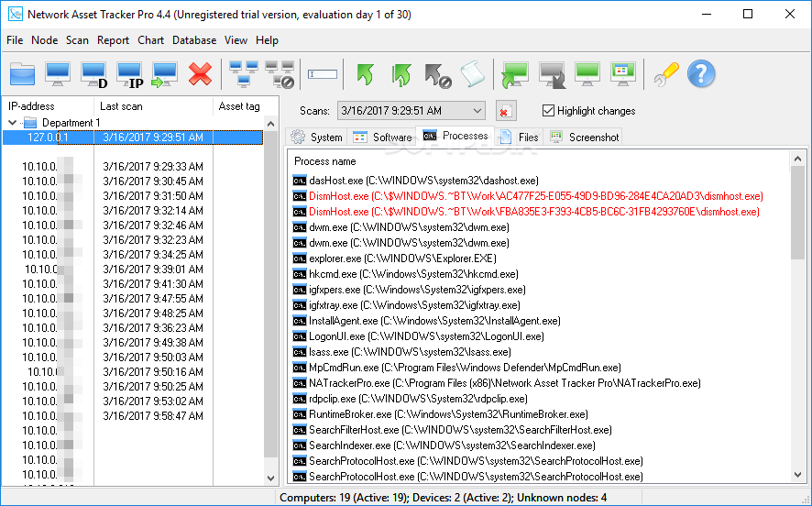Click the node list scroll-down arrow
Viewport: 812px width, 506px height.
(271, 478)
